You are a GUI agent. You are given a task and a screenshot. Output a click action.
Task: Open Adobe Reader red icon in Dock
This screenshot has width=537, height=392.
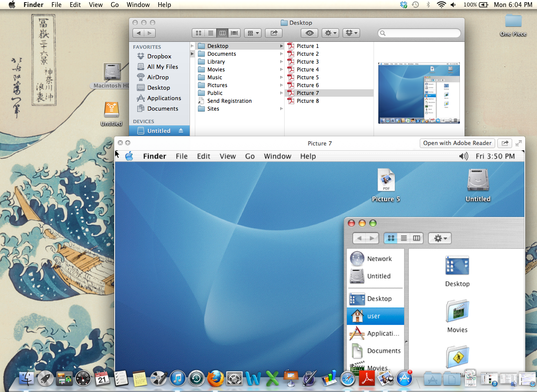coord(367,378)
